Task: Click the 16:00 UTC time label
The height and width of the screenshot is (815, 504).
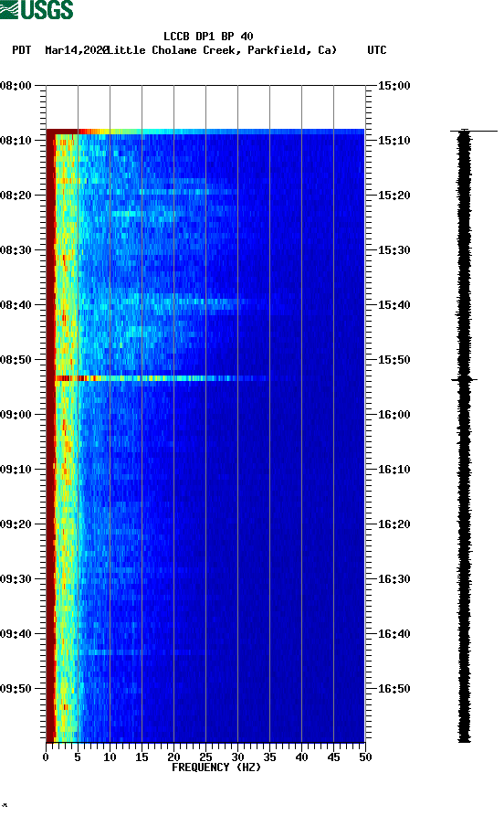Action: tap(394, 415)
